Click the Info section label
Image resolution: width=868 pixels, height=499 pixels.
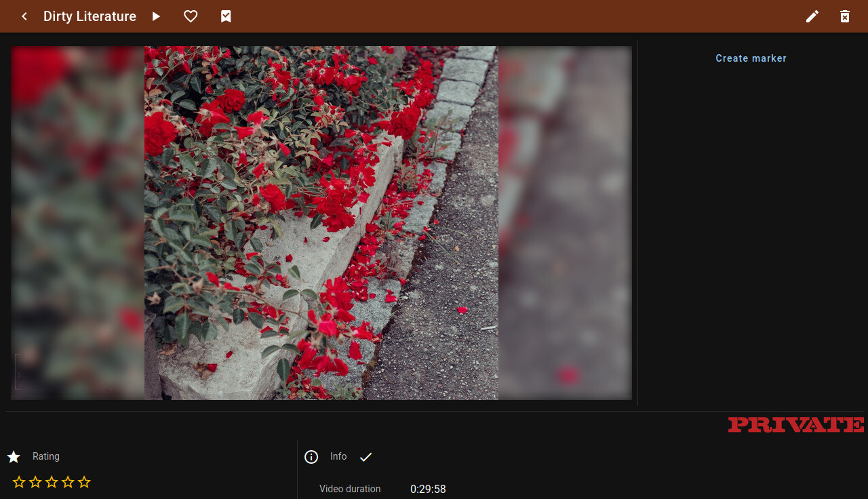[x=338, y=456]
